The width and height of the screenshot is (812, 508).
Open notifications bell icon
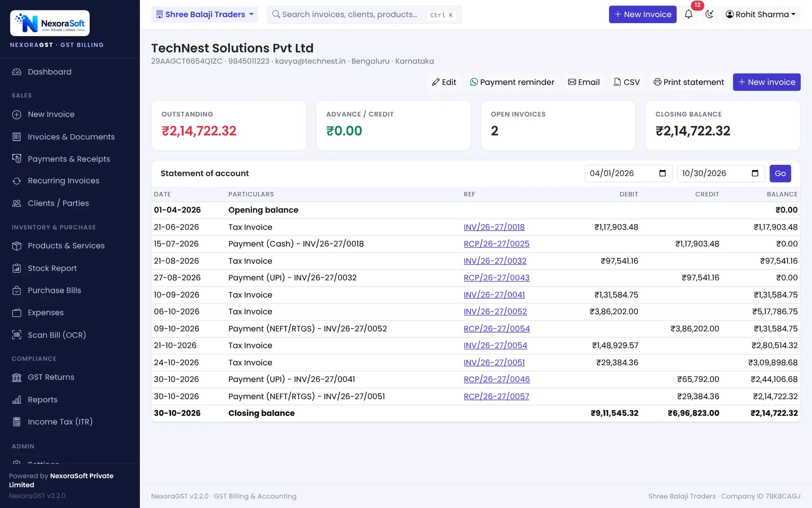(688, 14)
